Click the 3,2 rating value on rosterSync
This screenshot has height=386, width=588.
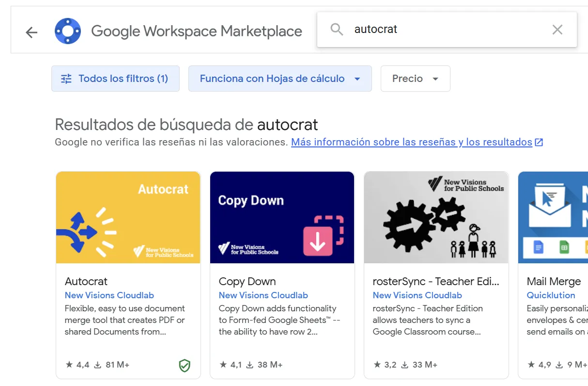click(x=390, y=365)
